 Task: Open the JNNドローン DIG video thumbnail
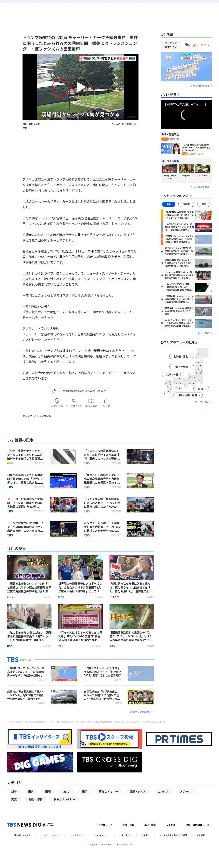click(x=170, y=169)
